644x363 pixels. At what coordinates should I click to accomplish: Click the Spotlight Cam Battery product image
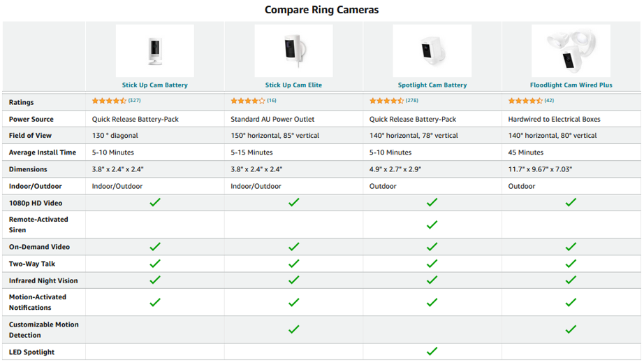point(432,50)
